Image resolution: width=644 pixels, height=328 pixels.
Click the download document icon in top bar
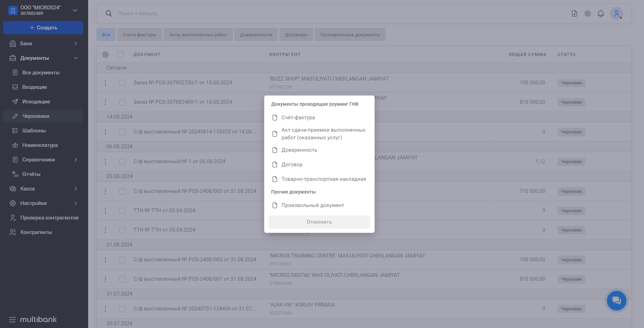click(x=574, y=13)
